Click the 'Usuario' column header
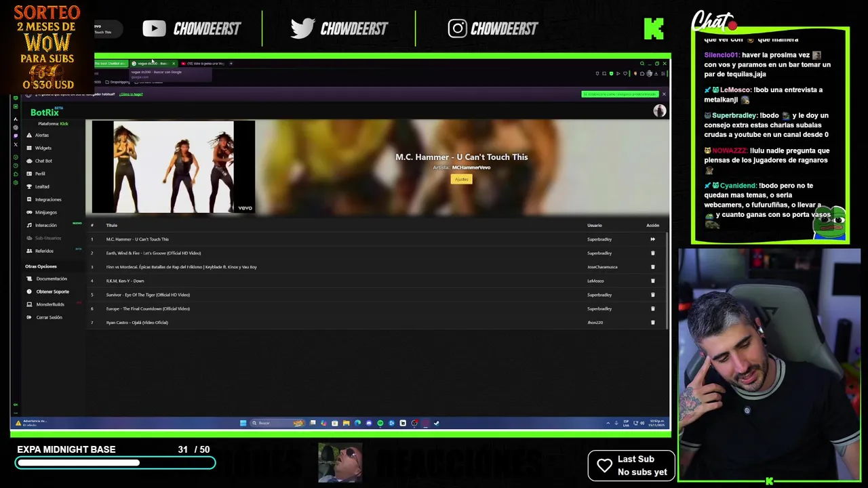The image size is (868, 488). coord(594,225)
